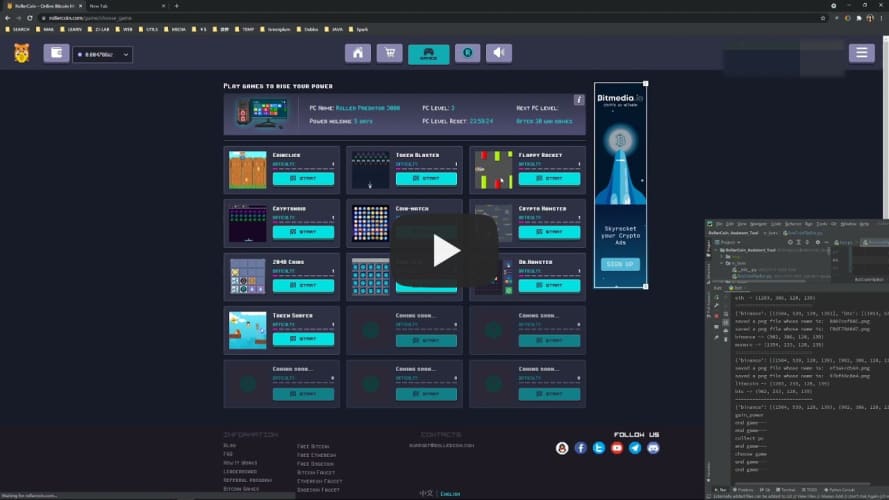Image resolution: width=889 pixels, height=500 pixels.
Task: Open a new browser tab with plus
Action: click(176, 6)
